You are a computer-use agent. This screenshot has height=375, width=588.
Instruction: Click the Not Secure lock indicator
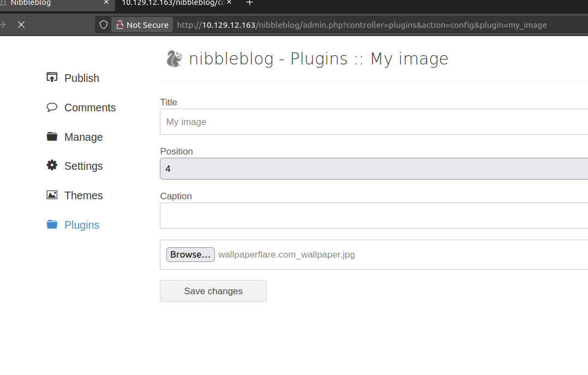pos(142,25)
